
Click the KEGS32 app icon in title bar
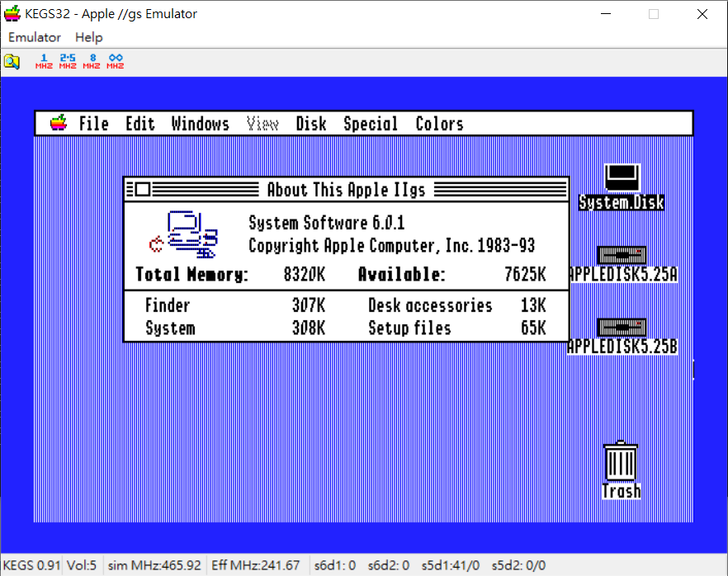coord(12,14)
